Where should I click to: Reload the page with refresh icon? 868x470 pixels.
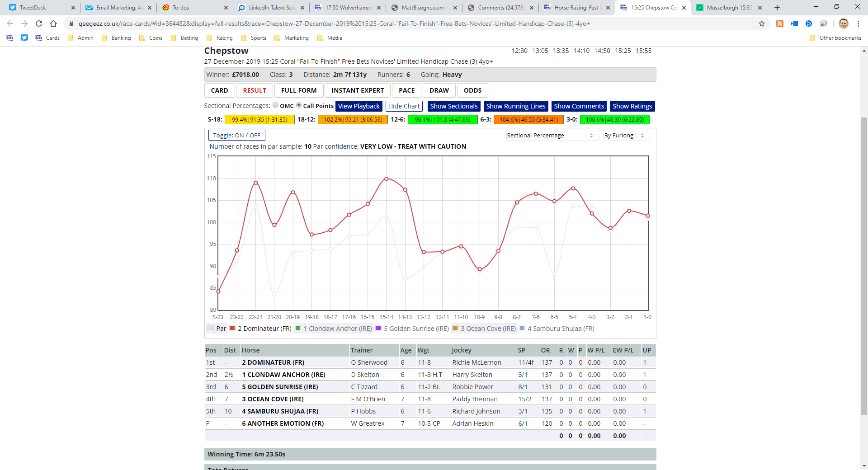39,23
